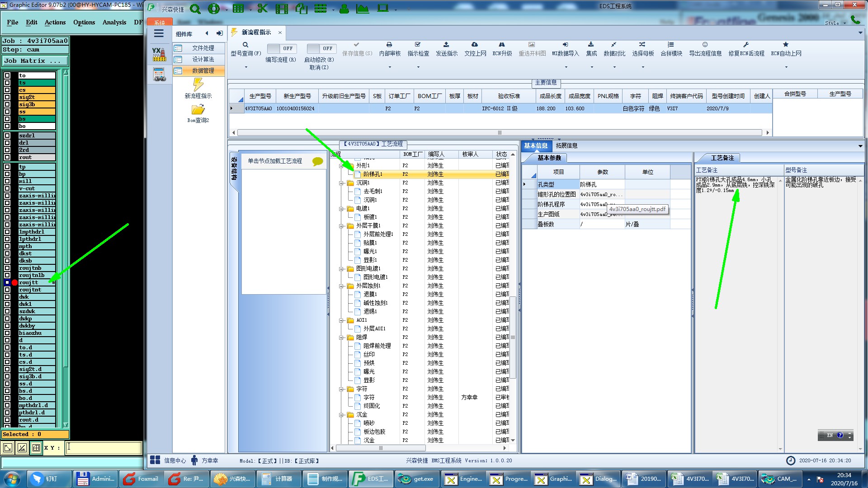868x488 pixels.
Task: Click the 发送指示 upload icon
Action: (446, 45)
